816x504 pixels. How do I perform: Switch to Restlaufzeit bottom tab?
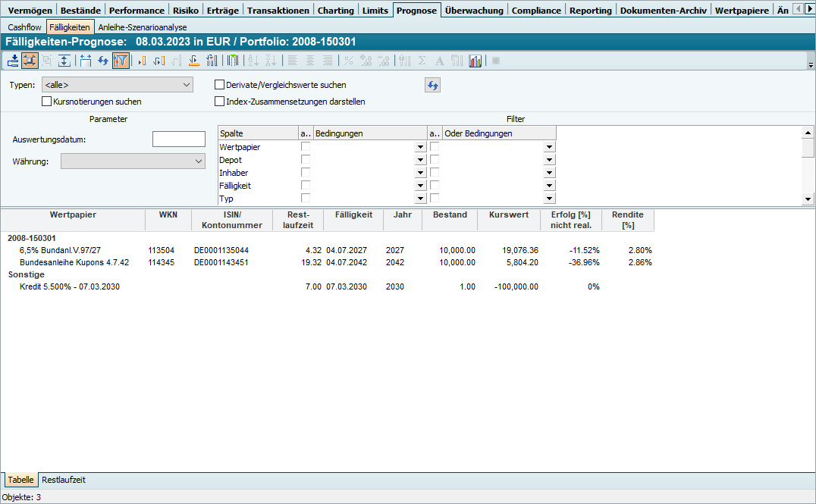[x=64, y=480]
